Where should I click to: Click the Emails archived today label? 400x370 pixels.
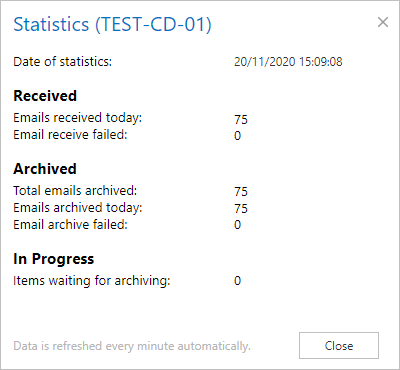coord(78,208)
